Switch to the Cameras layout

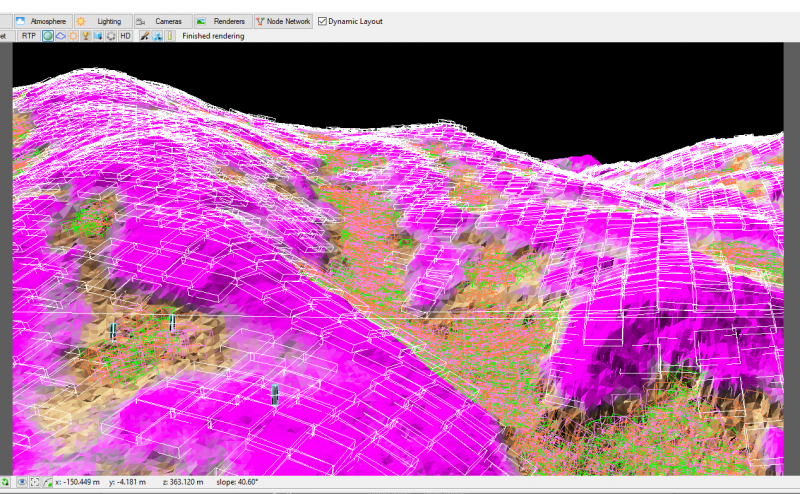(x=163, y=21)
